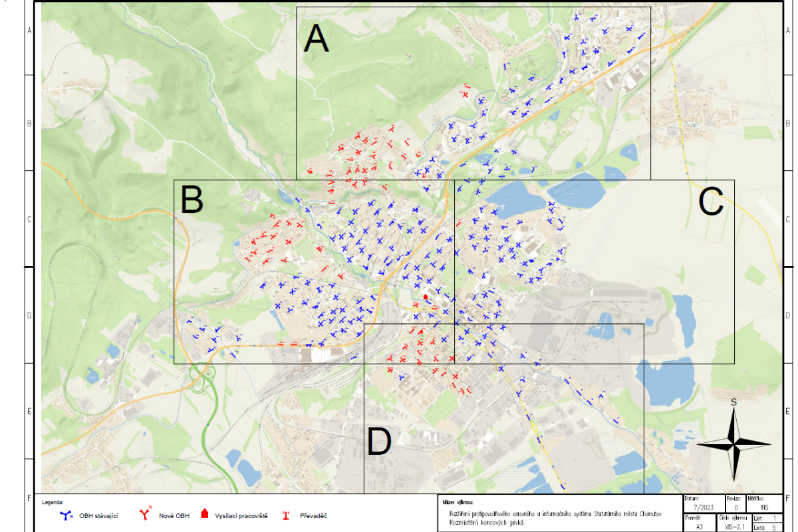This screenshot has width=798, height=532.
Task: Select the large letter B section label
Action: coord(192,199)
